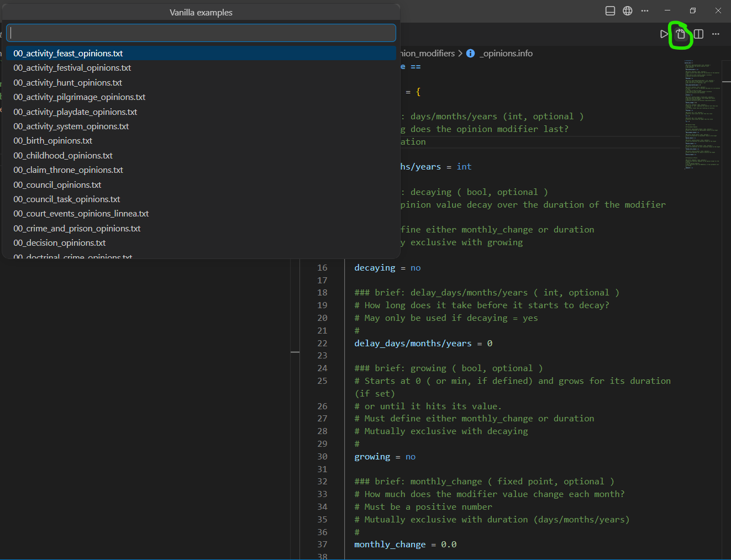
Task: Click the open-file arrow icon in editor toolbar
Action: [681, 34]
